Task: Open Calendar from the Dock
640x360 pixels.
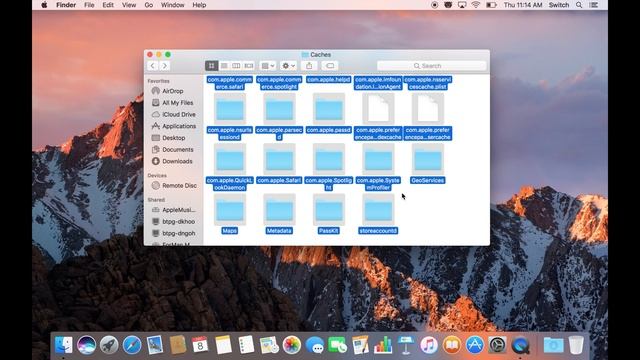Action: (x=200, y=345)
